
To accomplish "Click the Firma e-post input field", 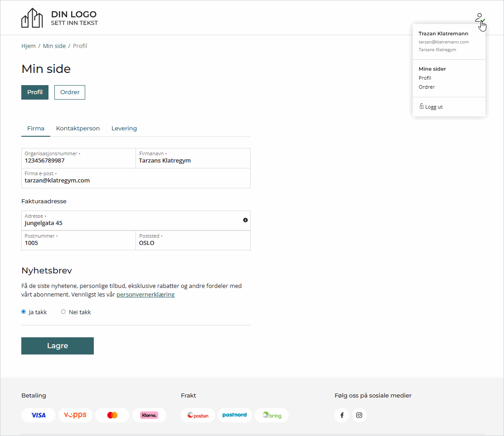I will coord(136,181).
